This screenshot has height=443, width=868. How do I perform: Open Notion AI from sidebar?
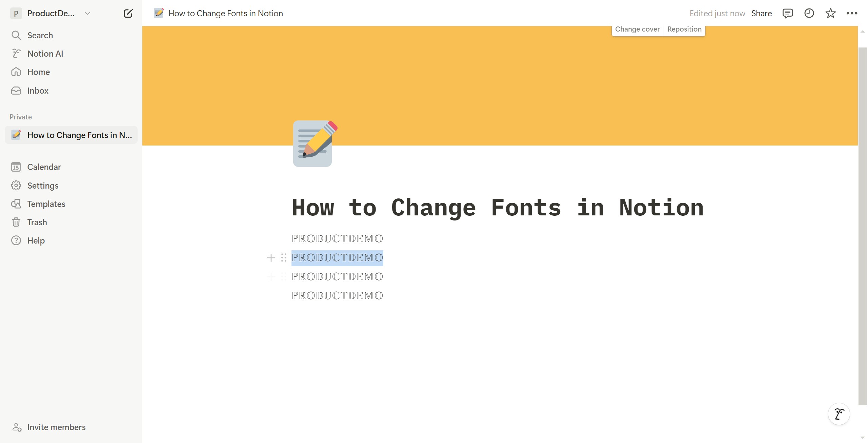(71, 54)
